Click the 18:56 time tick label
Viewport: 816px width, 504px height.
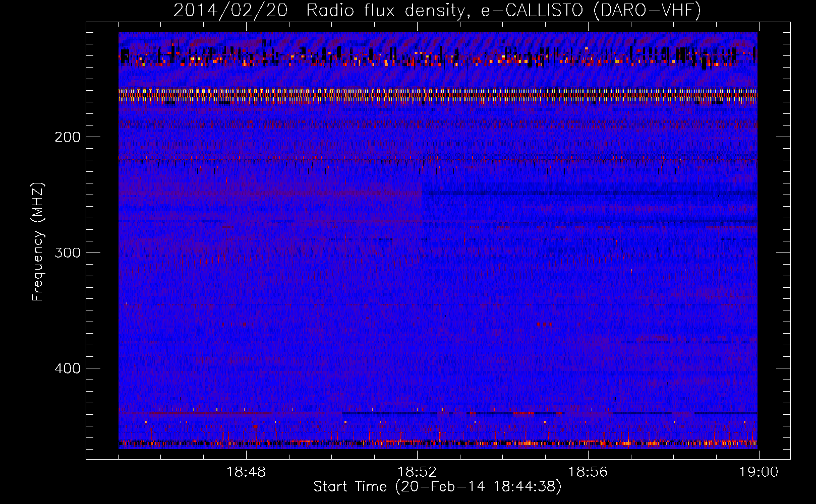click(588, 472)
